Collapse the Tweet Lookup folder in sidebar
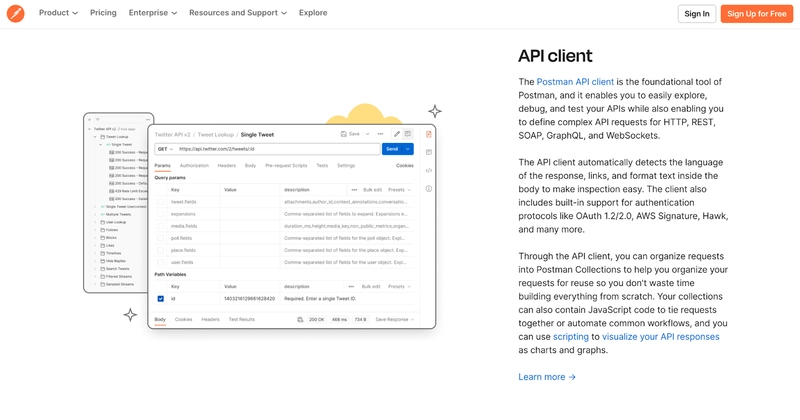Viewport: 800px width, 420px height. point(95,137)
